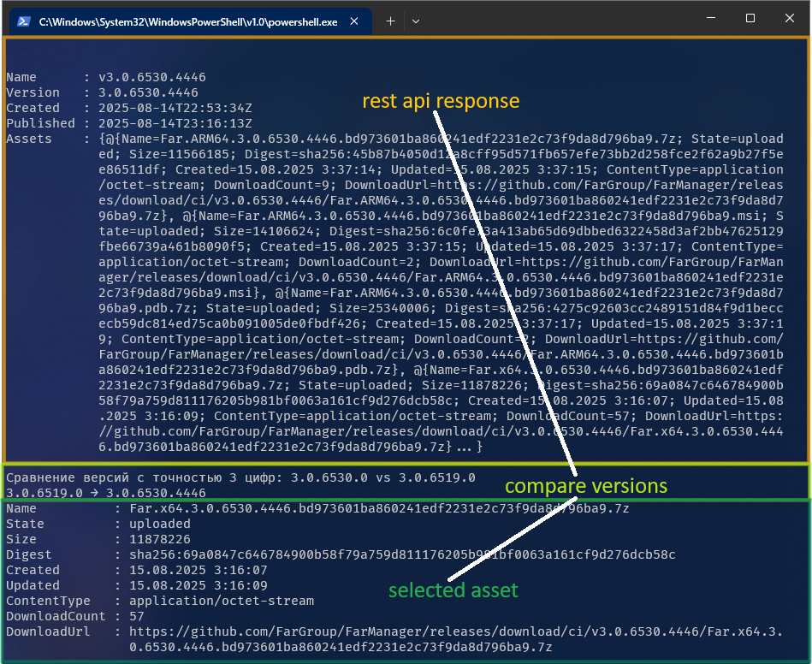Image resolution: width=812 pixels, height=664 pixels.
Task: Minimize the terminal window
Action: [711, 18]
